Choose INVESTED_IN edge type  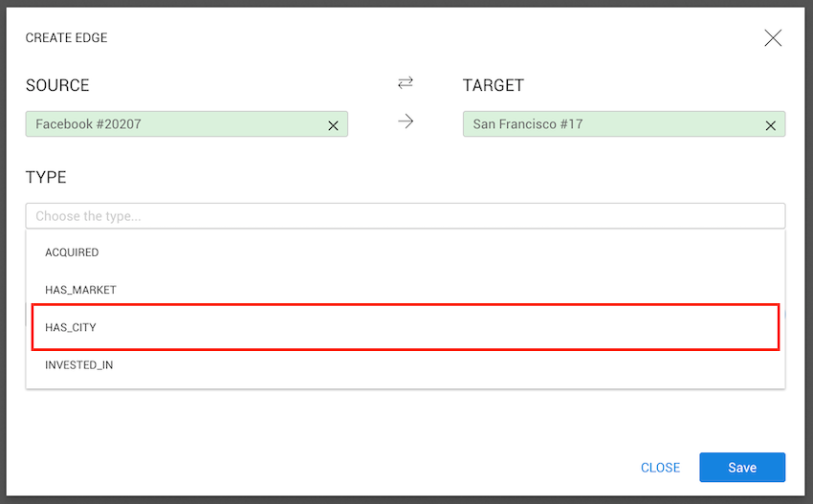click(79, 365)
